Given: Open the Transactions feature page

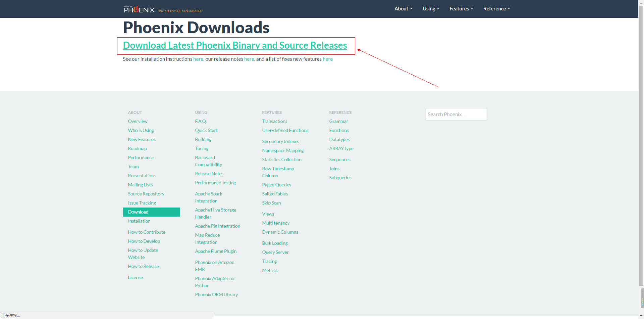Looking at the screenshot, I should tap(274, 121).
